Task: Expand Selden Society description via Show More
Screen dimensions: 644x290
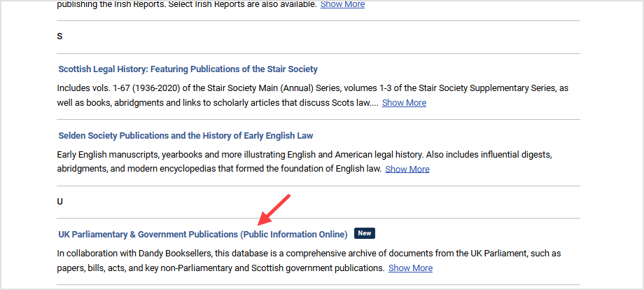Action: coord(407,170)
